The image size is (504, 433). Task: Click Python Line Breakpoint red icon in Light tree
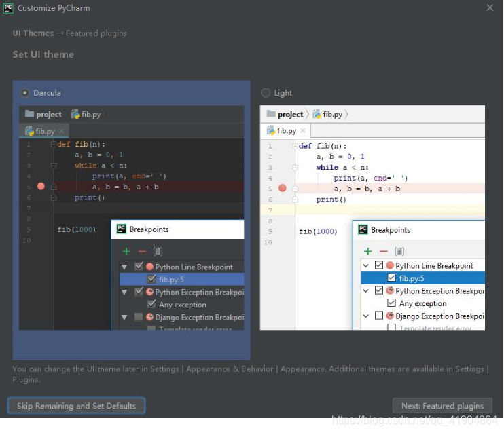tap(390, 265)
